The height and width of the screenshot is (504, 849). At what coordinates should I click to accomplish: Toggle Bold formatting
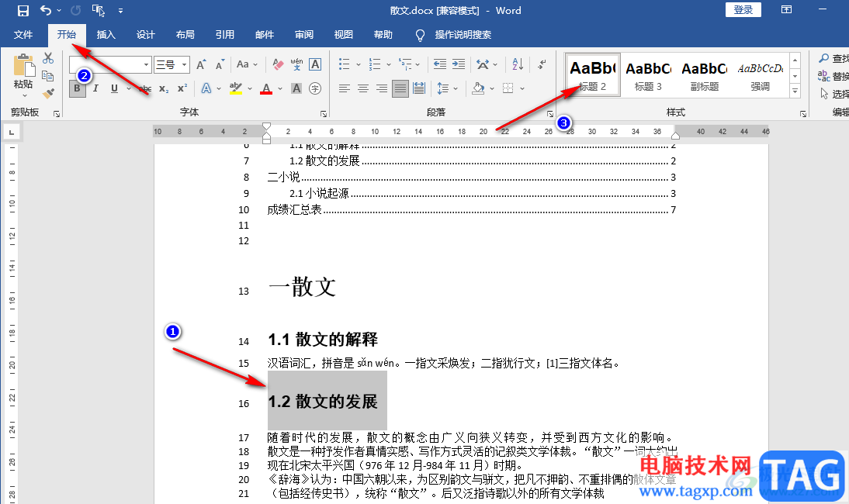point(77,88)
